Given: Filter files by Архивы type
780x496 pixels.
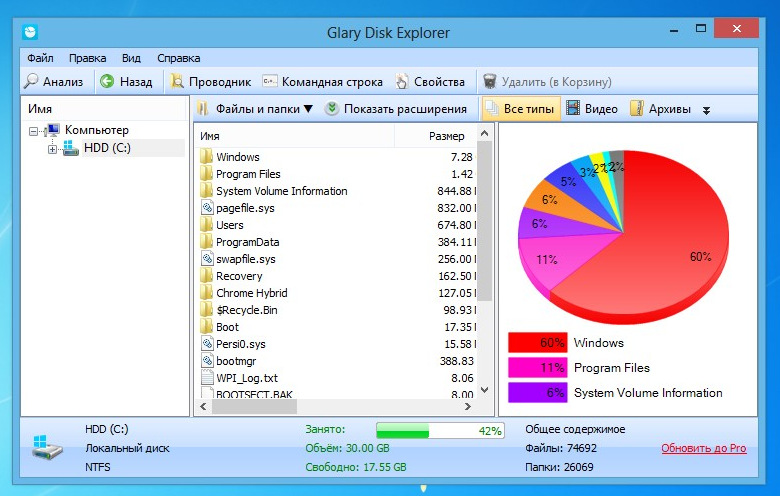Looking at the screenshot, I should [x=661, y=109].
